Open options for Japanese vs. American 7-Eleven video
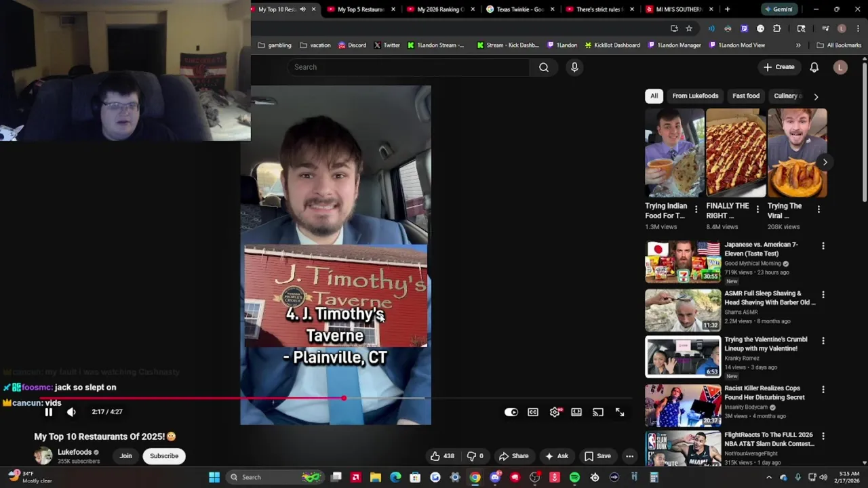The width and height of the screenshot is (868, 488). point(823,246)
